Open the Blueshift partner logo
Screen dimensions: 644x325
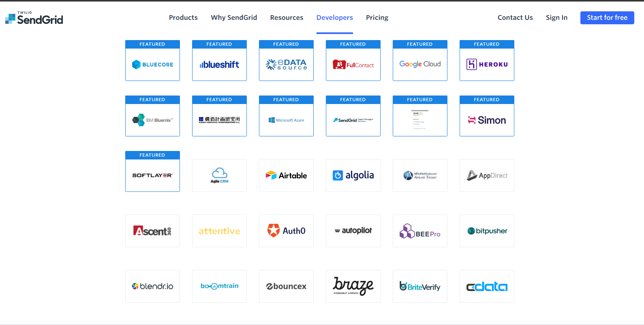[219, 64]
